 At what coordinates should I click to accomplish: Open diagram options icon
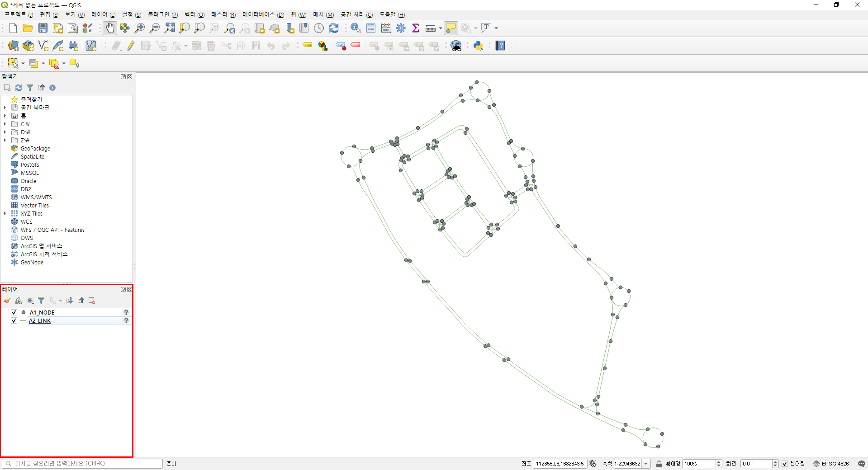click(x=323, y=46)
